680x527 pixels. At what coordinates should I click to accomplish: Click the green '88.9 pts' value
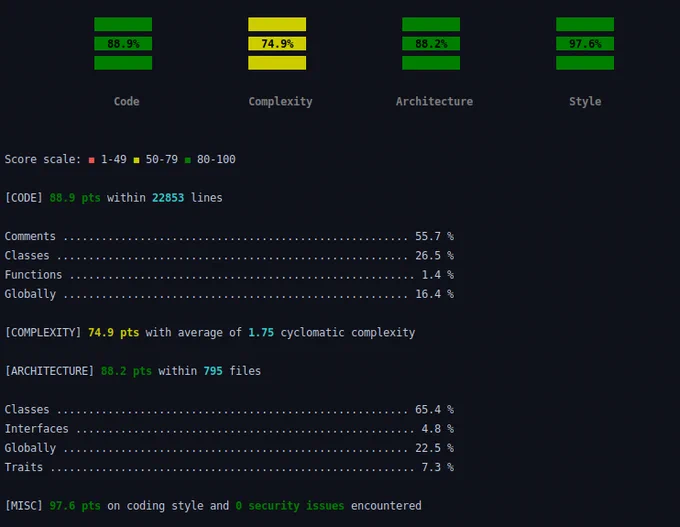point(75,198)
